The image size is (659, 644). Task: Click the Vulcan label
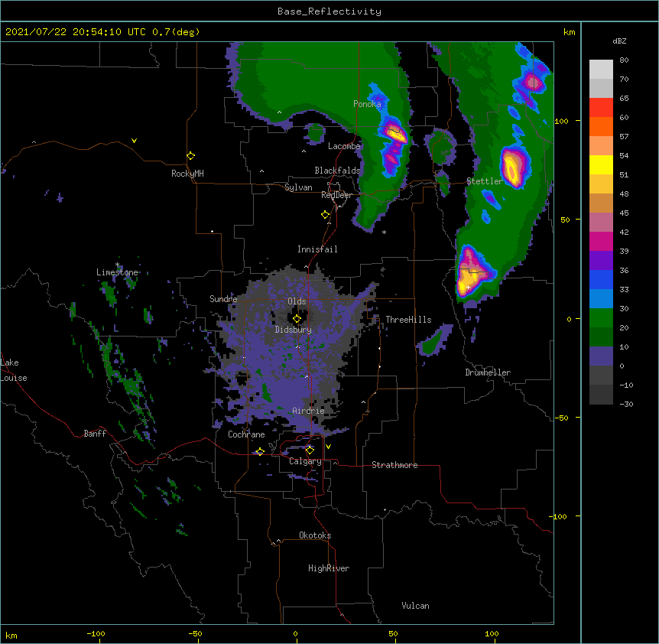click(415, 606)
